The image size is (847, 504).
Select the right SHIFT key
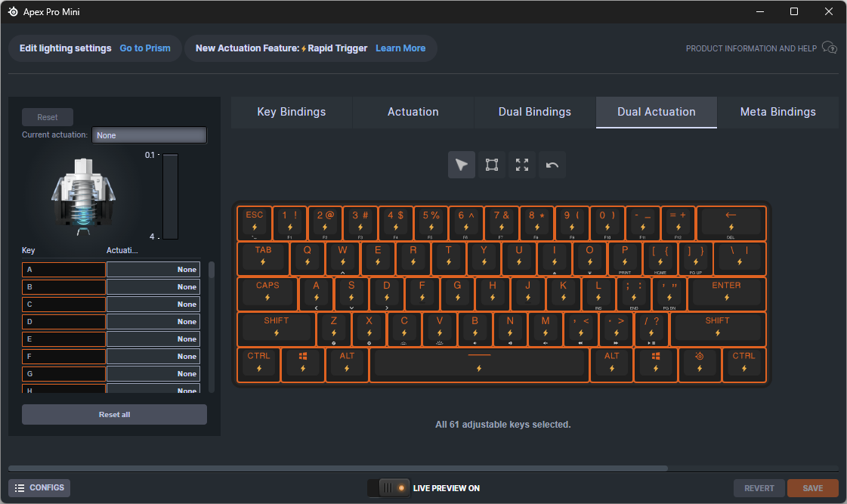717,329
